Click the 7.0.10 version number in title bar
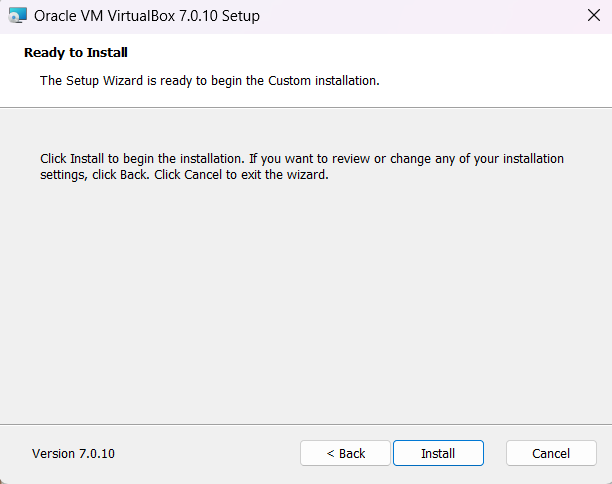 [198, 16]
